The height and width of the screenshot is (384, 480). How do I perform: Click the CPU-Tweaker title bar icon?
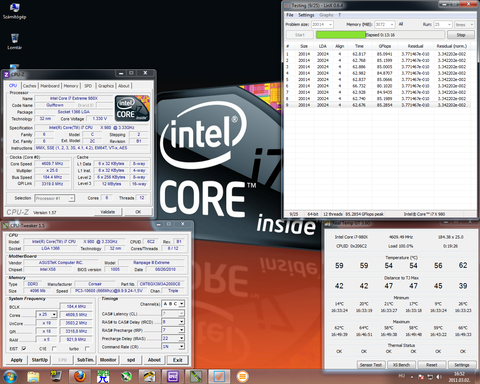(6, 226)
